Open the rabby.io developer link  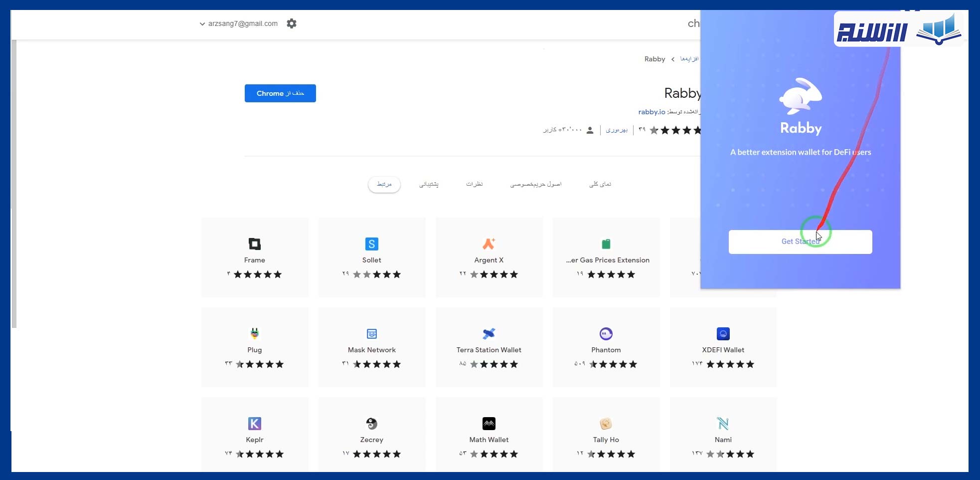652,112
